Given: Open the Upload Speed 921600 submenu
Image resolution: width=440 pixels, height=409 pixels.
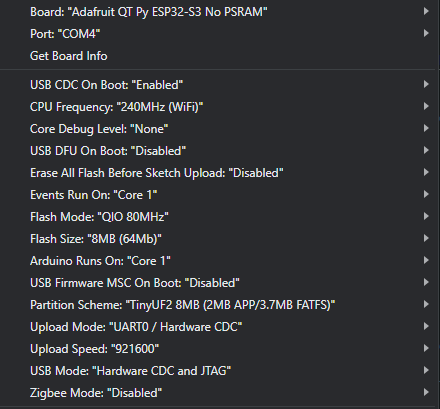Looking at the screenshot, I should coord(218,349).
